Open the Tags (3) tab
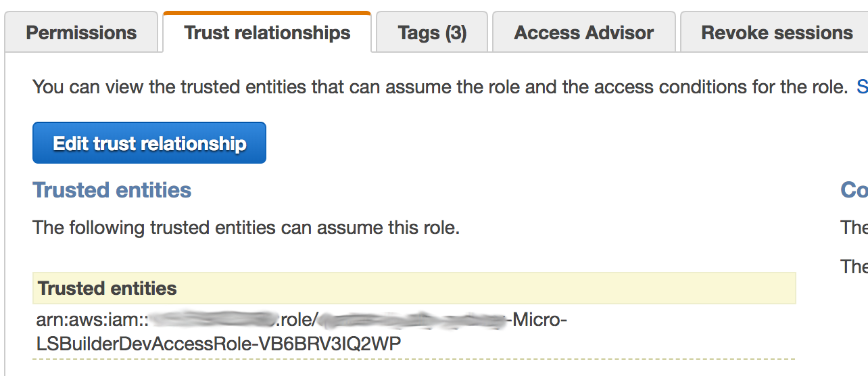The image size is (868, 376). 432,32
